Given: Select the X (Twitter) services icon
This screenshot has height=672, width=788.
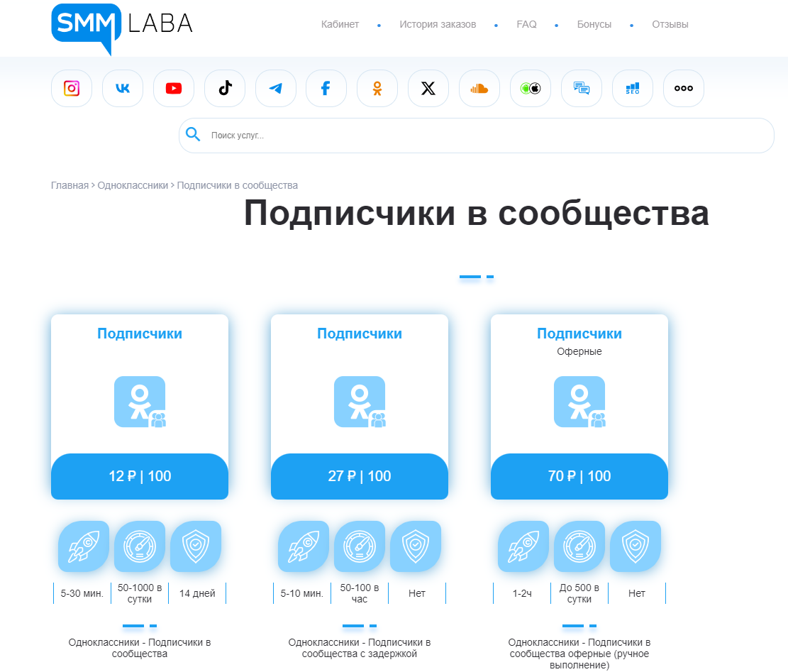Looking at the screenshot, I should 428,89.
